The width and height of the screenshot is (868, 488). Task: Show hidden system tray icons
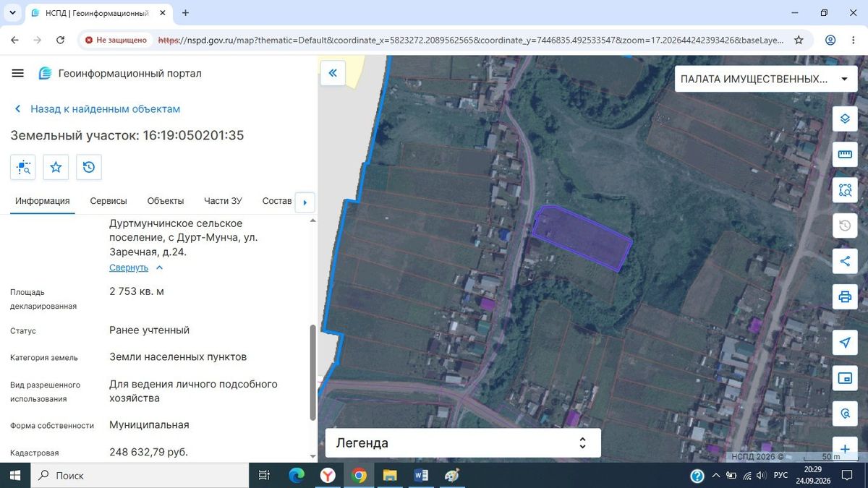pos(716,475)
